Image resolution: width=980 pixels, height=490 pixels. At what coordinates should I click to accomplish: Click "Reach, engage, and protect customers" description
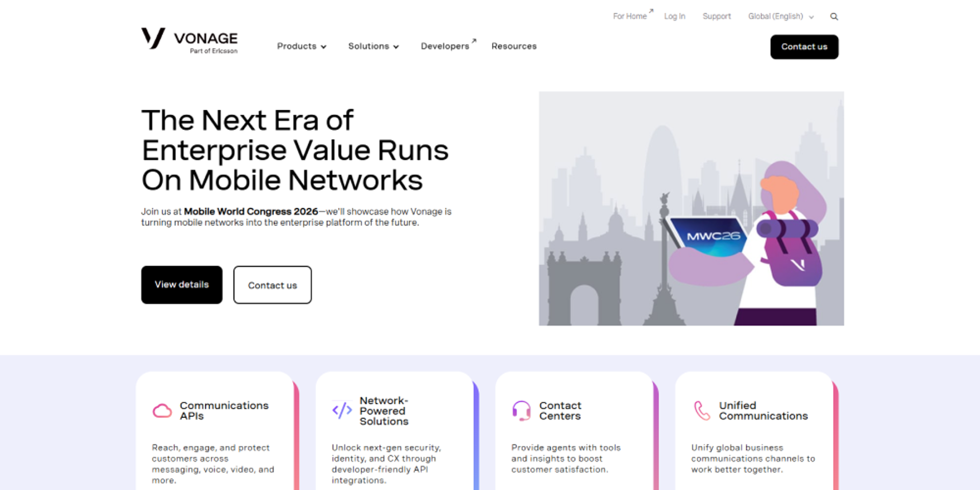point(213,464)
